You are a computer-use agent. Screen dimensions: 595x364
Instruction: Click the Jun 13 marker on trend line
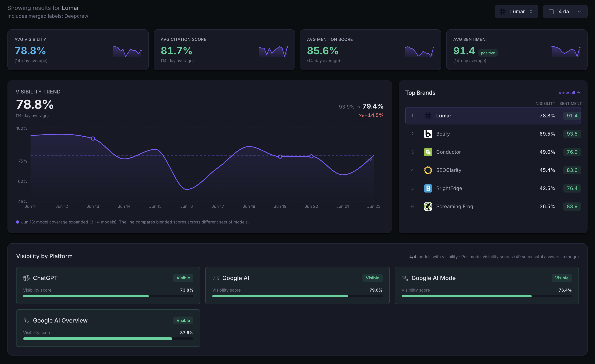point(93,139)
